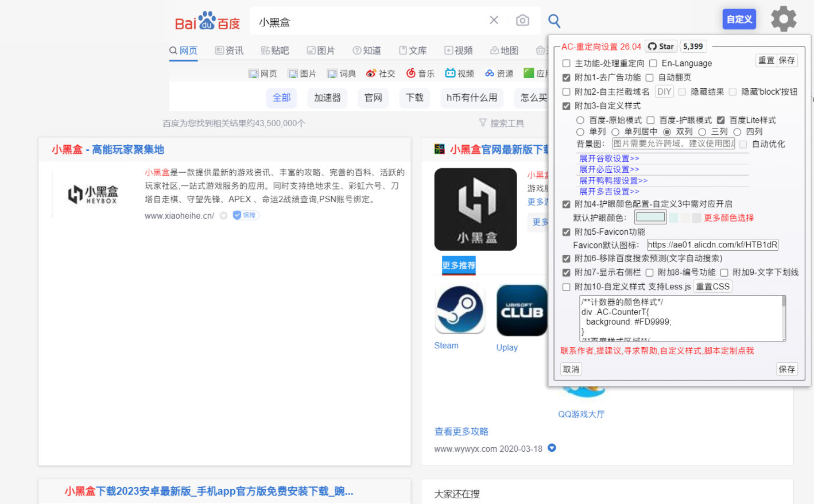Click the 搜索工具 filter icon

[x=483, y=123]
